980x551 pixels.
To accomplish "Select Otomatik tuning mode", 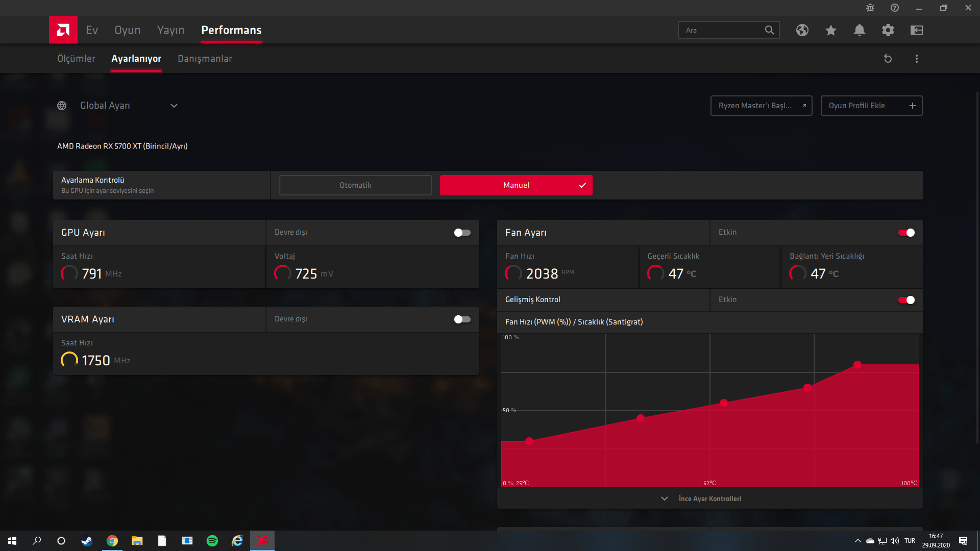I will pyautogui.click(x=355, y=185).
